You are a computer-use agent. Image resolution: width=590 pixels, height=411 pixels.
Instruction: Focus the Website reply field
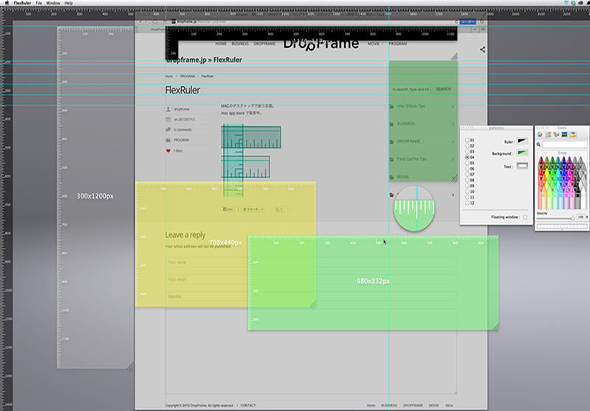[311, 297]
